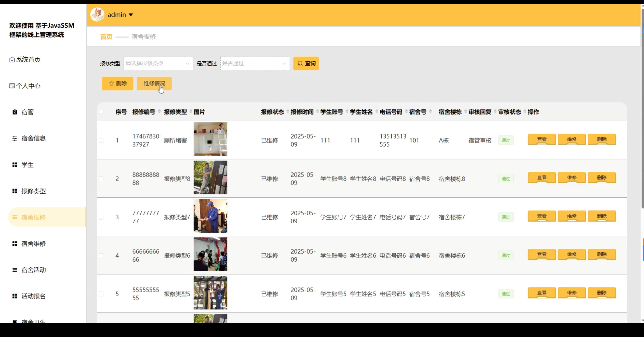Toggle the select-all checkbox in table header
Viewport: 644px width, 337px height.
tap(101, 111)
